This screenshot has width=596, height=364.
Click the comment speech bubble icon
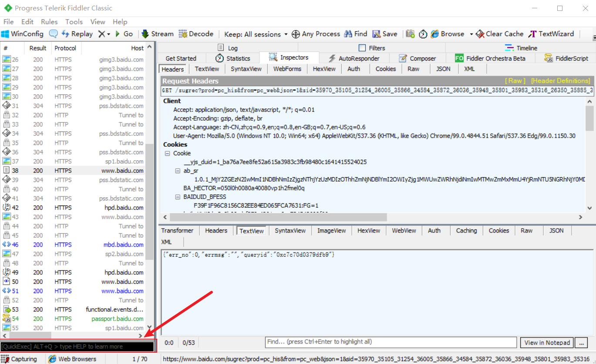(53, 34)
